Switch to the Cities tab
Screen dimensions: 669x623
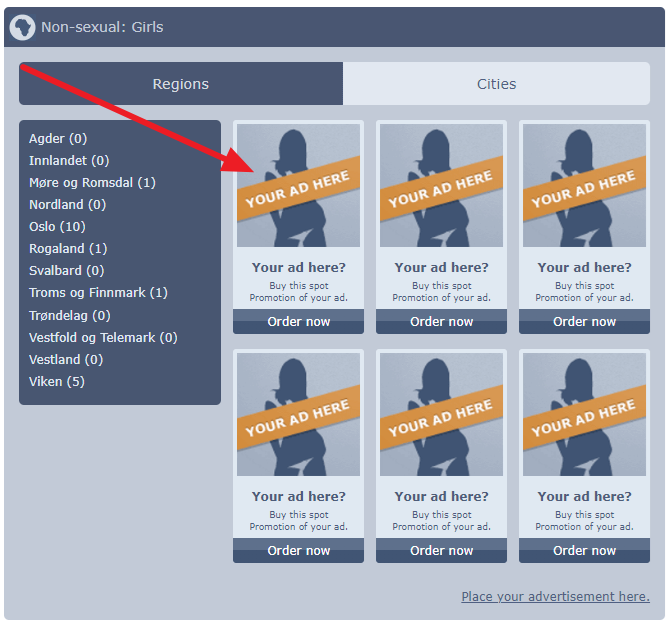[x=496, y=84]
